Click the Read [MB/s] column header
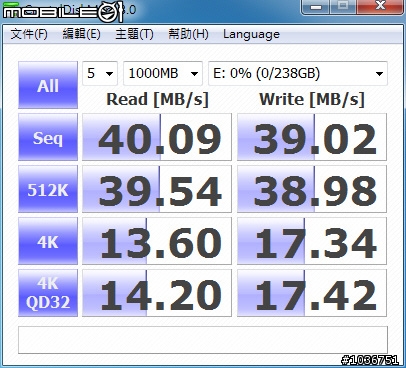Image resolution: width=406 pixels, height=368 pixels. click(x=157, y=99)
